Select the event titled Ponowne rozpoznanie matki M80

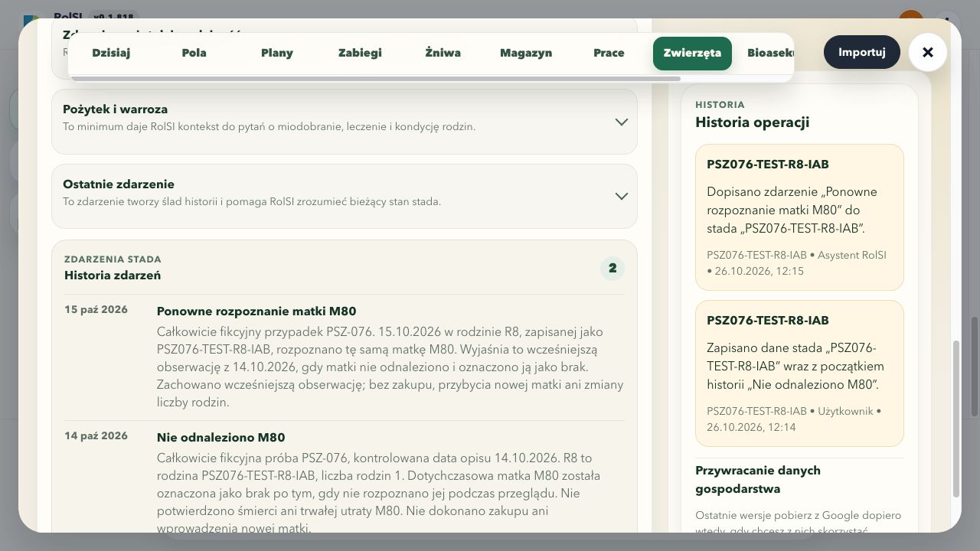(x=256, y=311)
